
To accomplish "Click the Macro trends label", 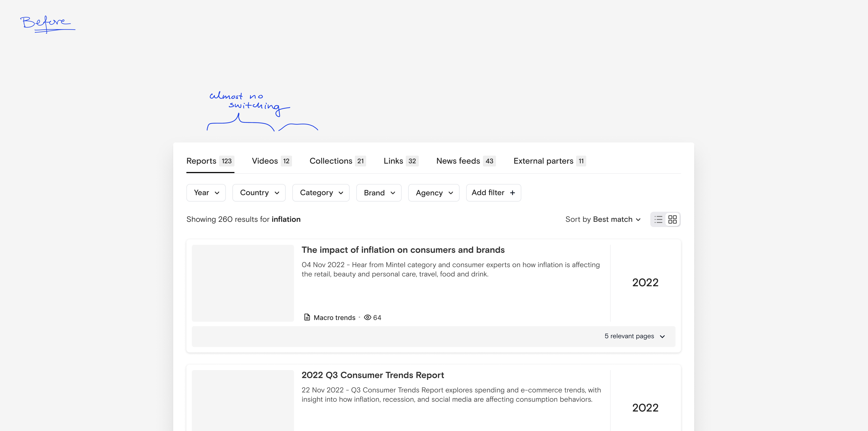I will click(x=334, y=318).
